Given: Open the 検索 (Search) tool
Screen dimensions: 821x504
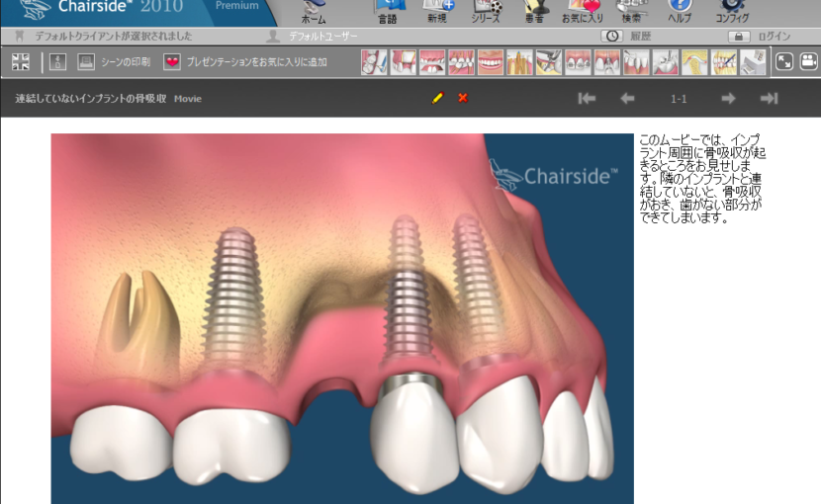Looking at the screenshot, I should point(631,12).
